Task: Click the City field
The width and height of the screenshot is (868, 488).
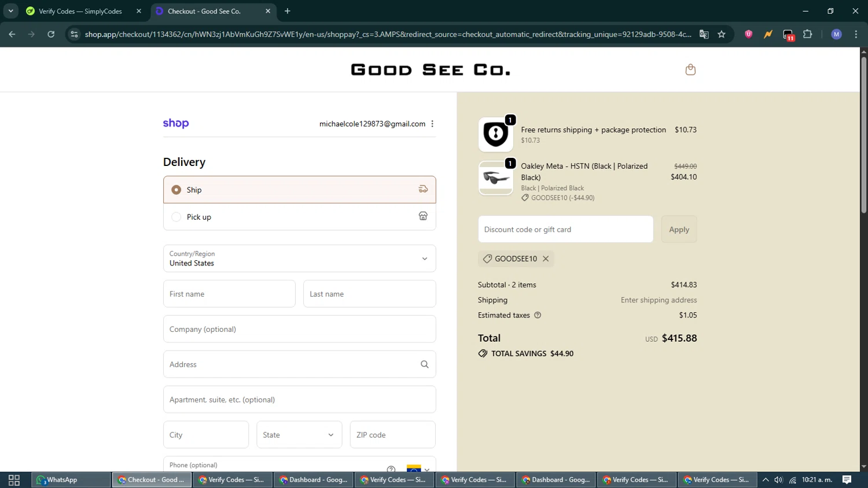Action: [206, 435]
